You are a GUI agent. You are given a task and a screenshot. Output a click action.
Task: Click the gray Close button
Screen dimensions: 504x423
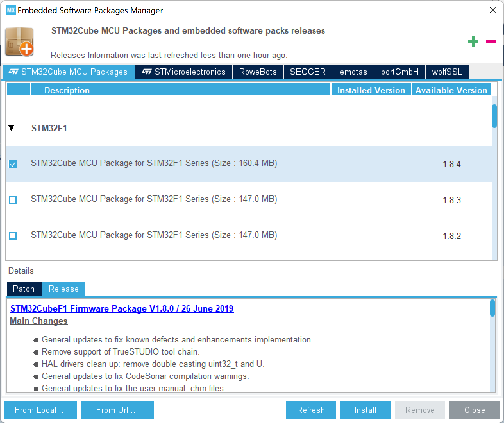point(475,410)
